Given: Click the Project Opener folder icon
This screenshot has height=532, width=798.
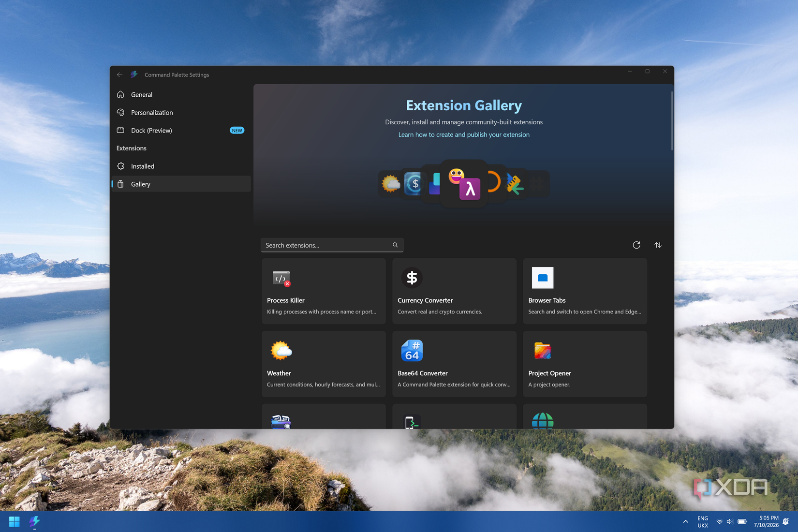Looking at the screenshot, I should (x=543, y=351).
